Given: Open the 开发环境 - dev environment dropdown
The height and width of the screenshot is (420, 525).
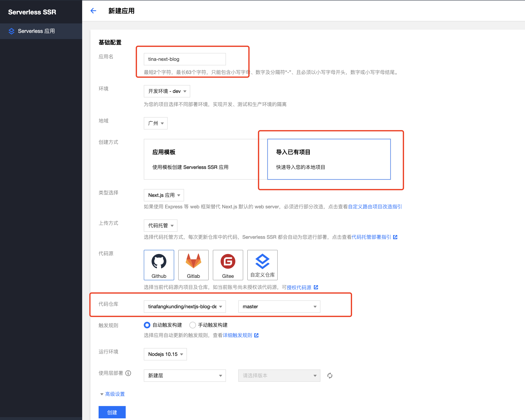Looking at the screenshot, I should pyautogui.click(x=167, y=91).
